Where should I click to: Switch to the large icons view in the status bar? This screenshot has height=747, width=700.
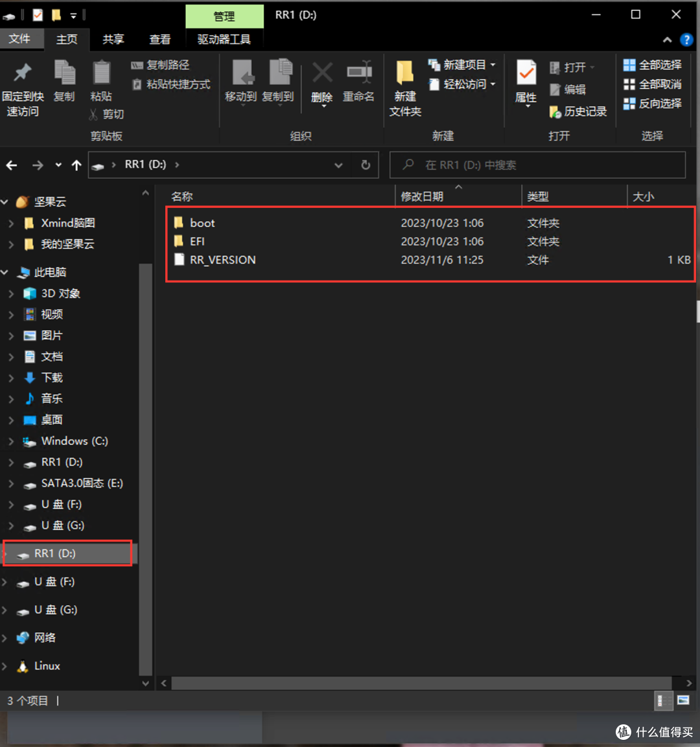(683, 700)
